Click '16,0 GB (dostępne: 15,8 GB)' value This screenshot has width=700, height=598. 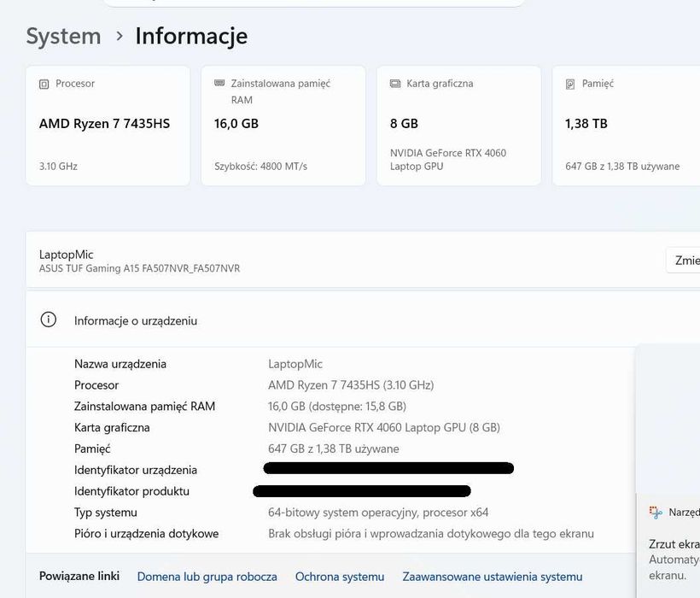pos(337,407)
